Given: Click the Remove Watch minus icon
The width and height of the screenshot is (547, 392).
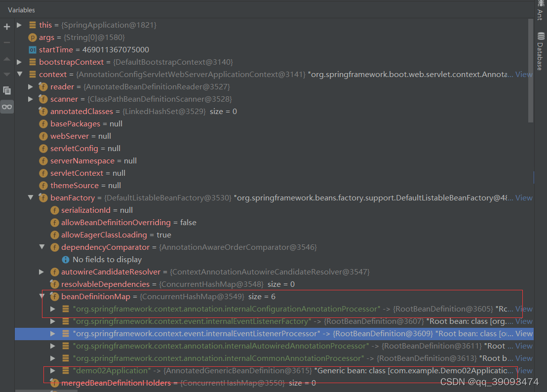Looking at the screenshot, I should (7, 42).
